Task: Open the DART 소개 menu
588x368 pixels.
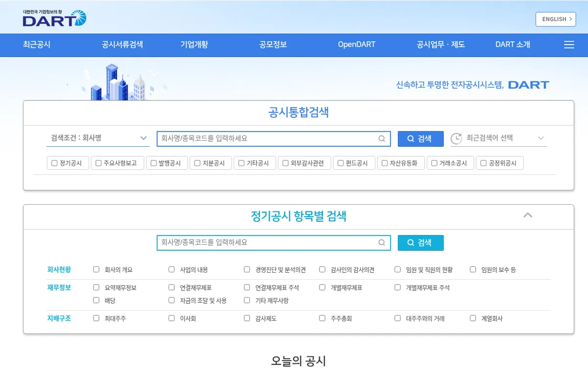Action: [x=513, y=45]
